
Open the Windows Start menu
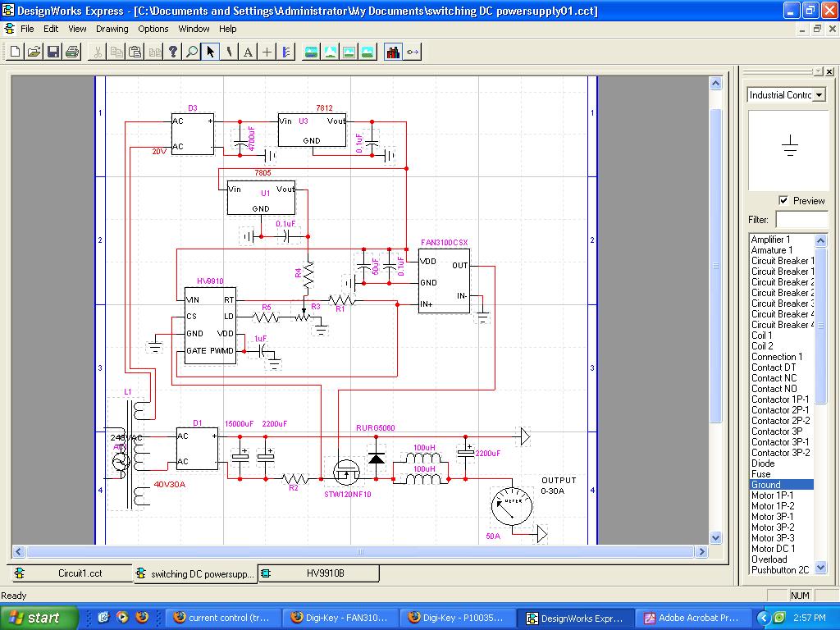(39, 618)
